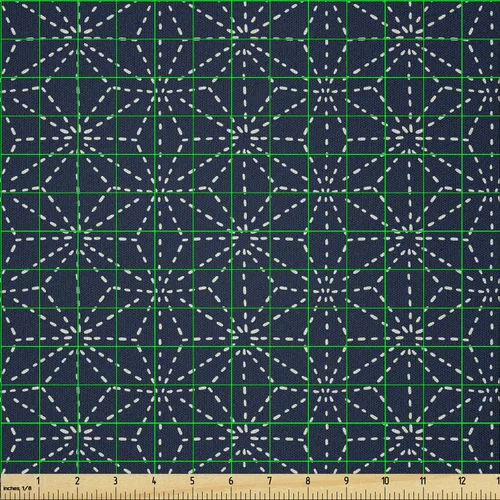Select the number 11 on the ruler
Viewport: 500px width, 500px height.
[423, 481]
